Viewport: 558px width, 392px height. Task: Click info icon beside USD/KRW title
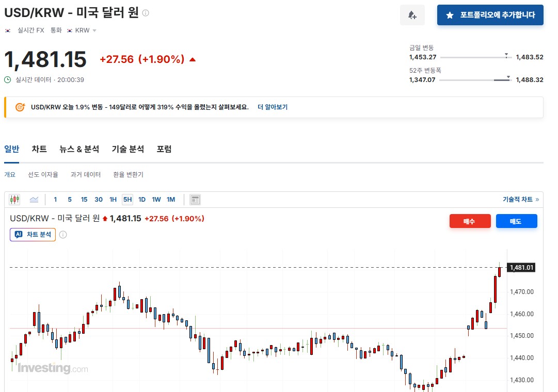click(146, 13)
